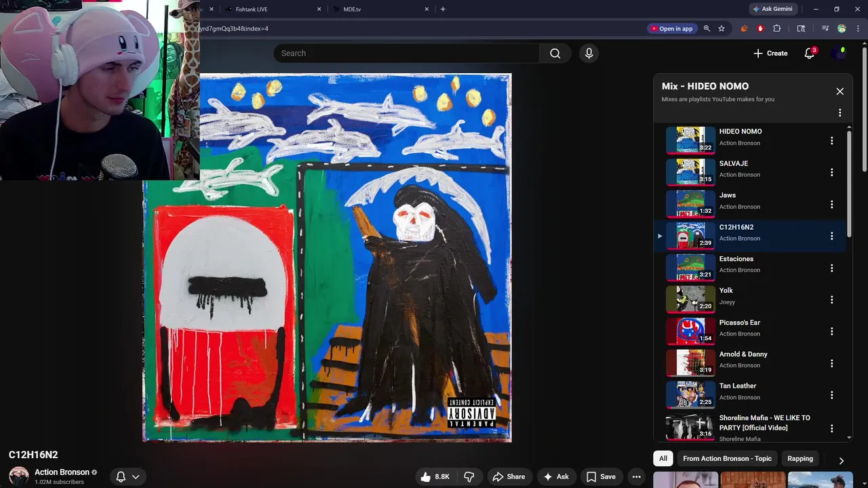Screen dimensions: 868x488
Task: Open the notifications bell with 3 alerts
Action: point(810,53)
